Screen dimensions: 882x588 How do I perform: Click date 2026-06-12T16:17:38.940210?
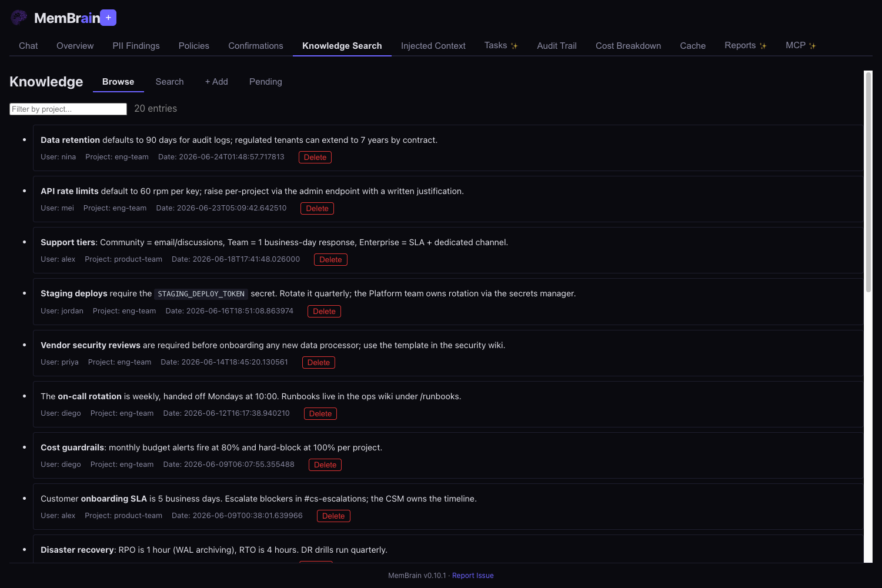click(226, 413)
